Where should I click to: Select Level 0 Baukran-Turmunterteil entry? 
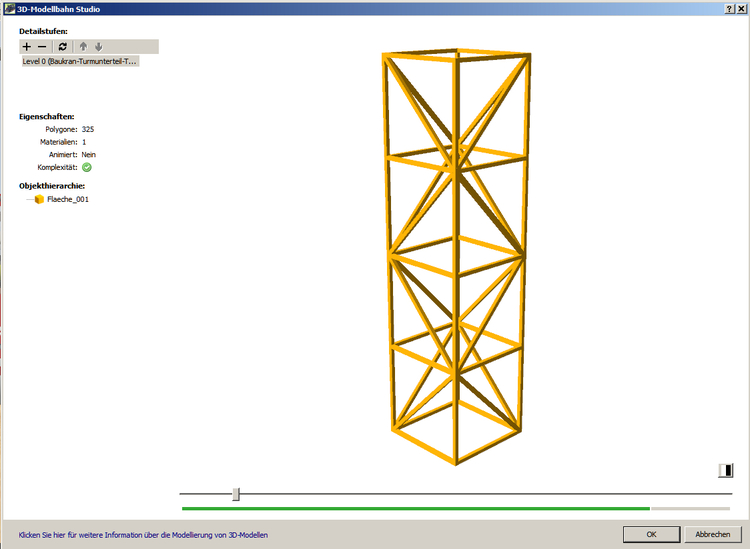coord(80,61)
